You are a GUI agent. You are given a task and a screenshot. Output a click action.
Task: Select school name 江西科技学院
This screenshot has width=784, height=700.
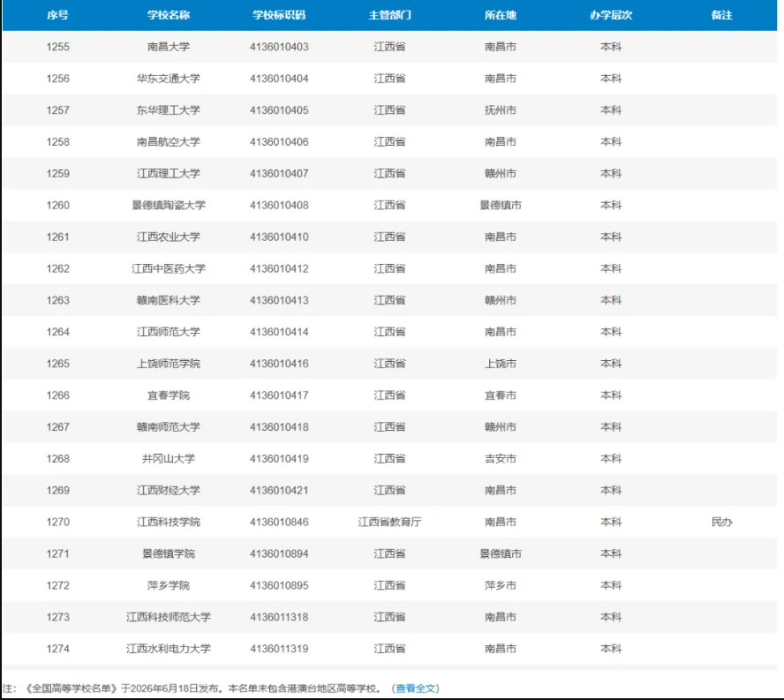coord(169,522)
